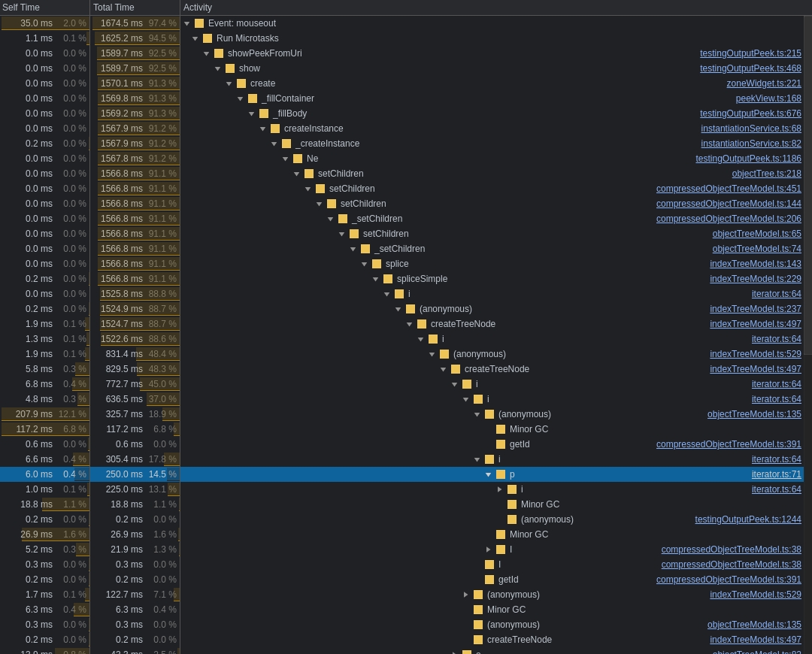
Task: Open iterator.ts:71 on the highlighted row
Action: [776, 474]
